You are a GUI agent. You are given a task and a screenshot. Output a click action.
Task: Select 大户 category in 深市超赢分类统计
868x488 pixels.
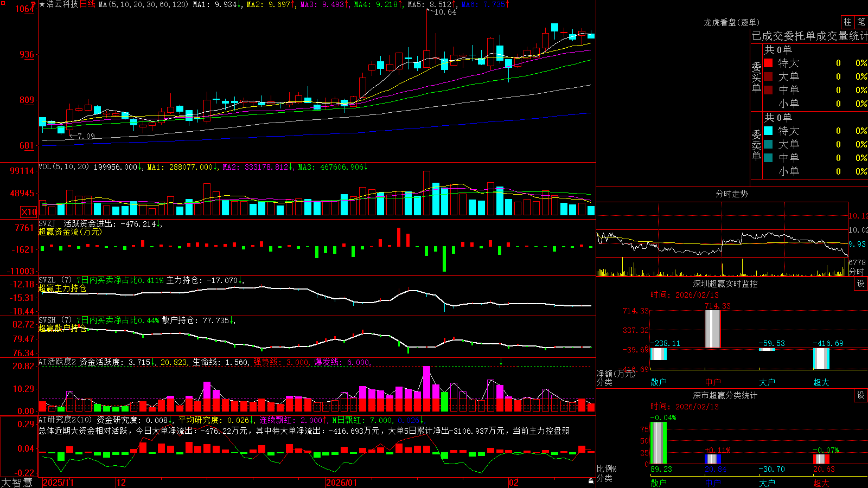click(767, 483)
